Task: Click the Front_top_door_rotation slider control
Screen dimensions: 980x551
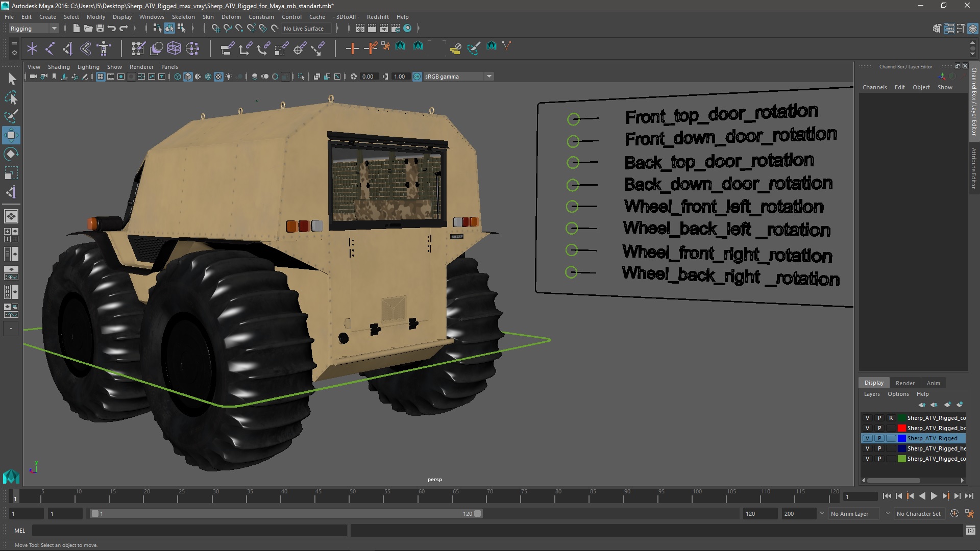Action: 573,119
